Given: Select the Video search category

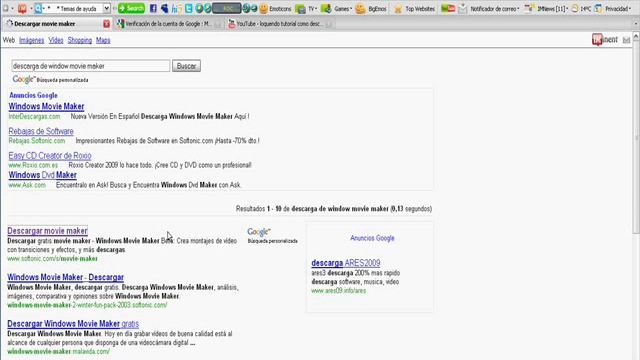Looking at the screenshot, I should coord(56,40).
